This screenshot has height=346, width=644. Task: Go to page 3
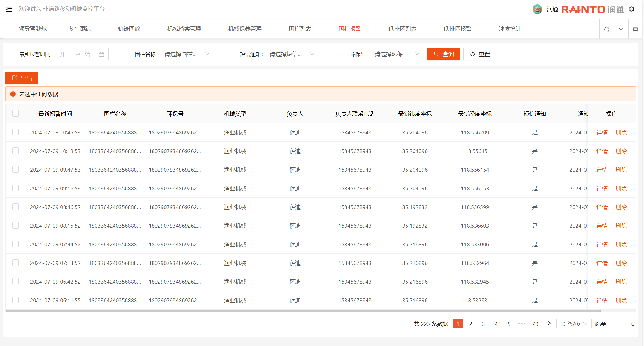coord(483,324)
